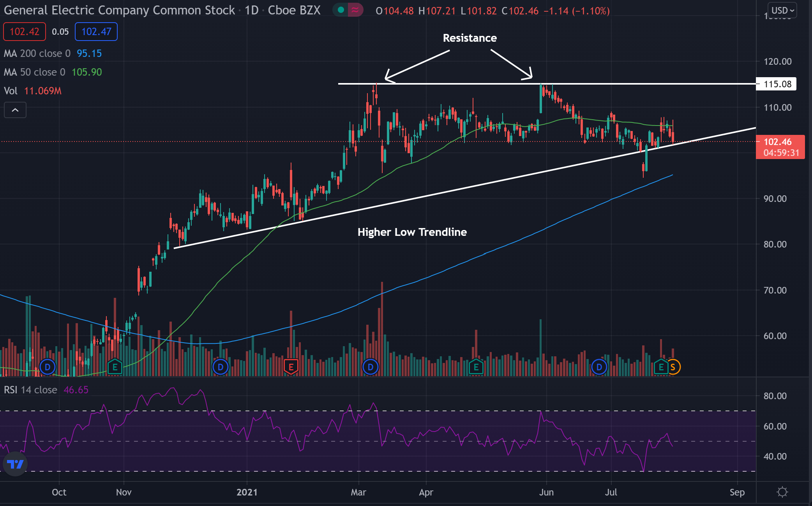Open the USD currency dropdown
Viewport: 812px width, 506px height.
782,11
